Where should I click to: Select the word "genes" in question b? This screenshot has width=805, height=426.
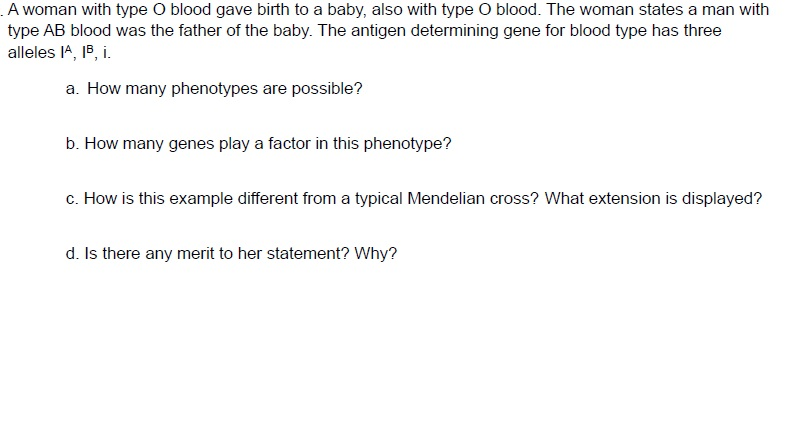[x=193, y=144]
